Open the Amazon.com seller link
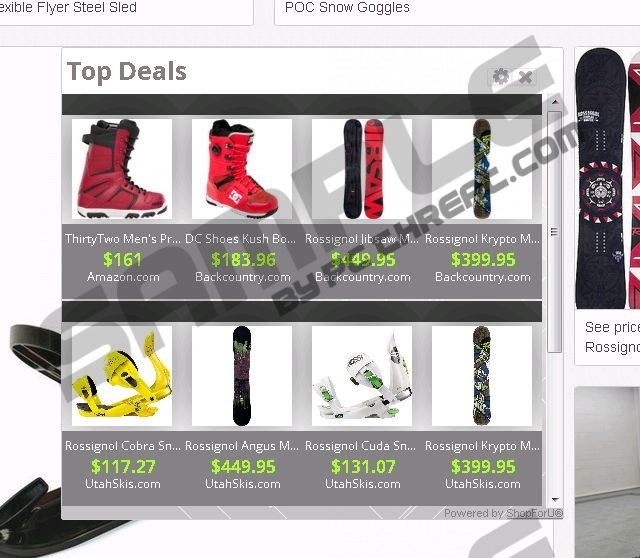This screenshot has width=640, height=558. (123, 277)
